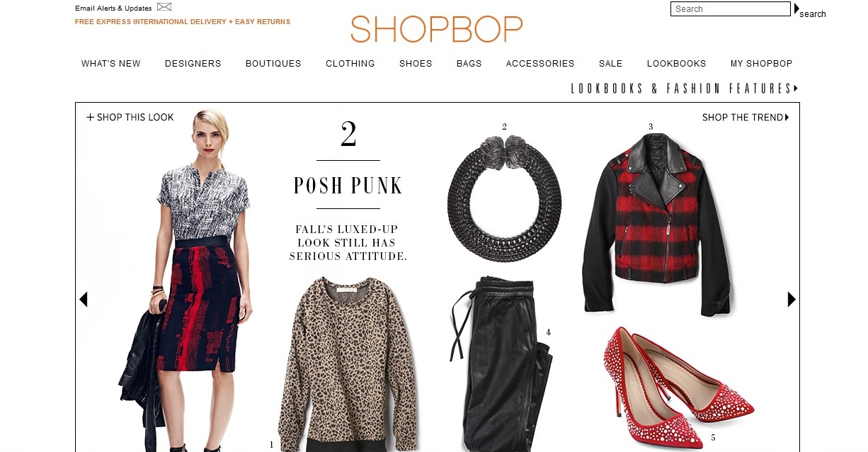This screenshot has height=452, width=868.
Task: Click the Email Alerts & Updates link
Action: pos(113,9)
